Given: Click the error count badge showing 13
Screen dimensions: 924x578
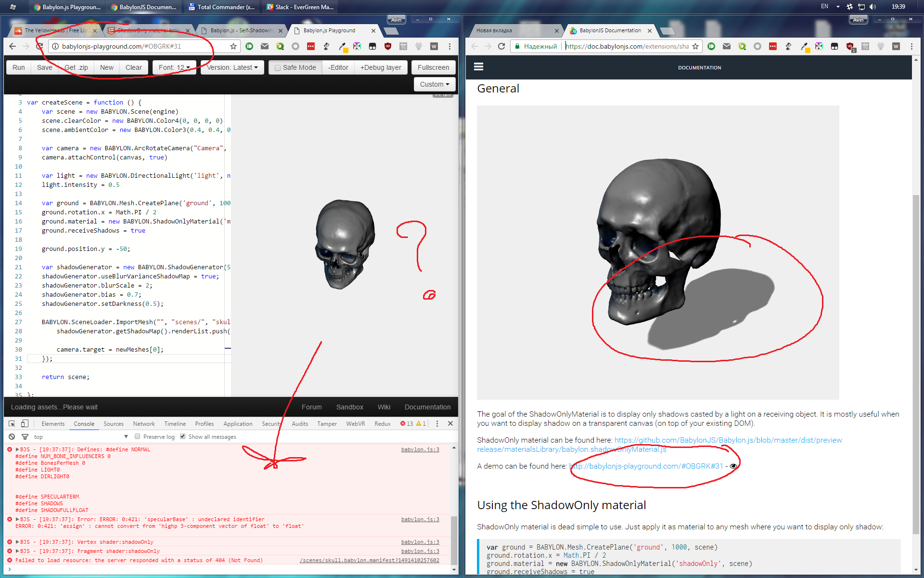Looking at the screenshot, I should tap(407, 424).
